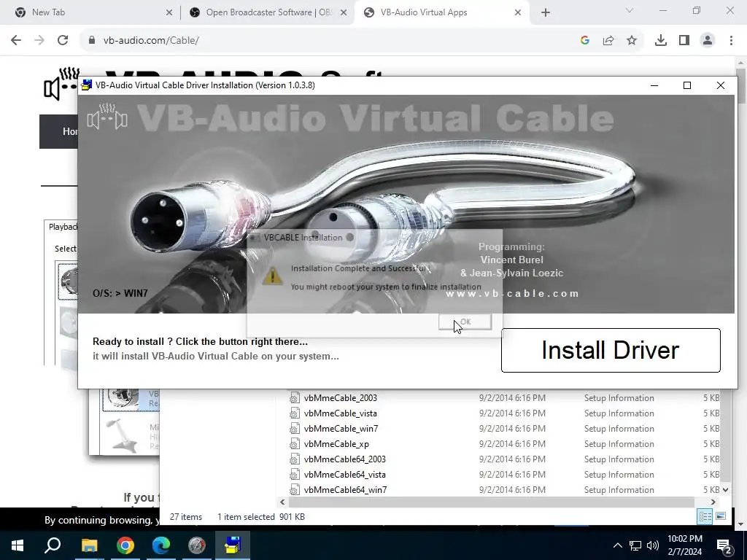Screen dimensions: 747x560
Task: Open volume control in system tray
Action: (x=653, y=545)
